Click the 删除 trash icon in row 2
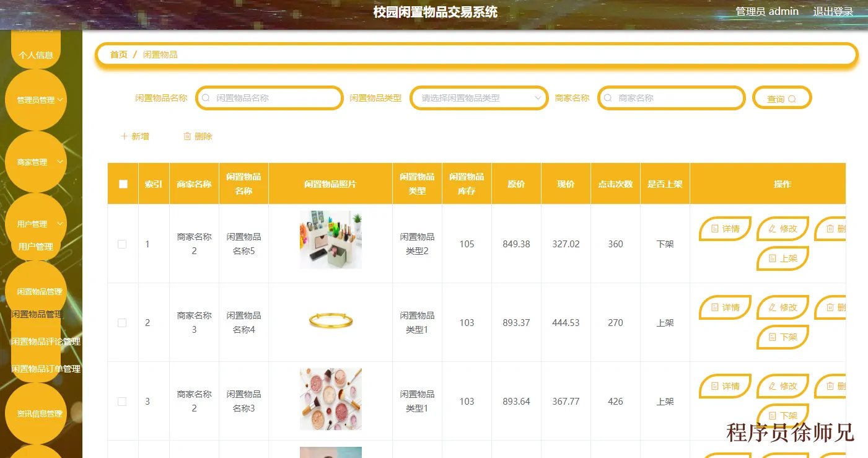Image resolution: width=868 pixels, height=458 pixels. (830, 307)
